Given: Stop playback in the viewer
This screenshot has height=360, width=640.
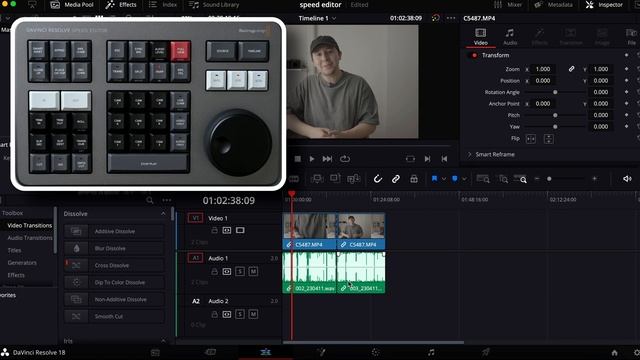Looking at the screenshot, I should pos(298,159).
